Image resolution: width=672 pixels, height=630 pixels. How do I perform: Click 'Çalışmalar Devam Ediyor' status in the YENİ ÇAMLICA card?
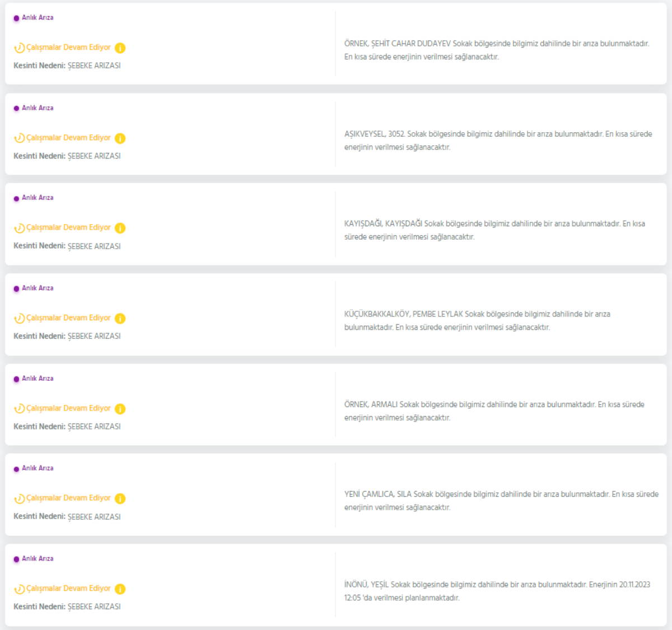(x=68, y=498)
